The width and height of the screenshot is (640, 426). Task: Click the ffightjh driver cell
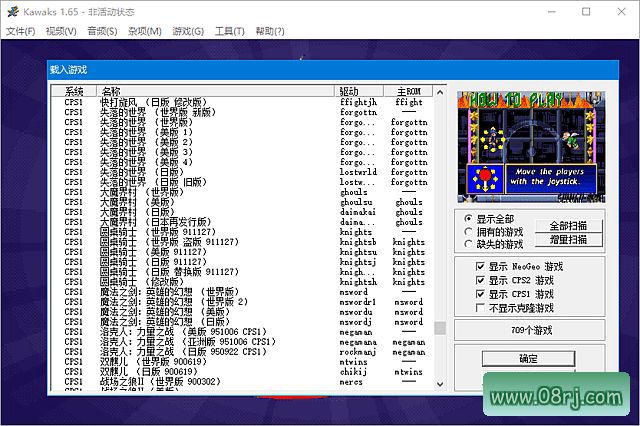(358, 102)
